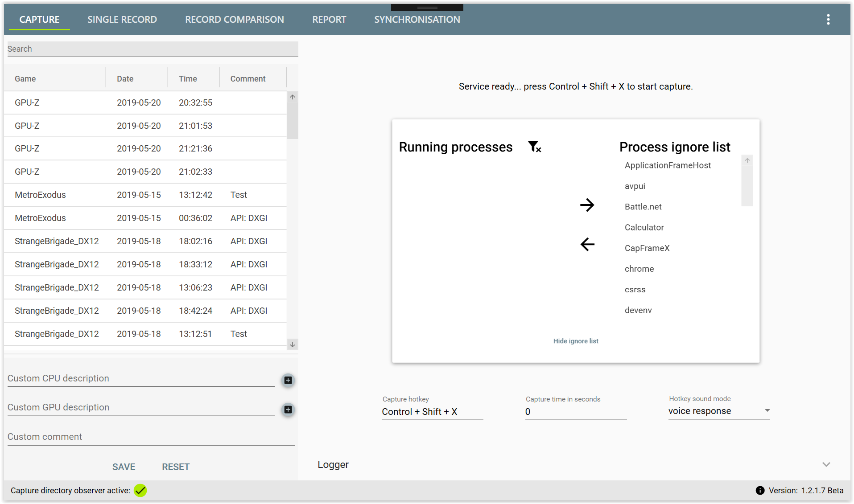This screenshot has height=504, width=854.
Task: Select GPU-Z record at 21:21:36
Action: pos(145,148)
